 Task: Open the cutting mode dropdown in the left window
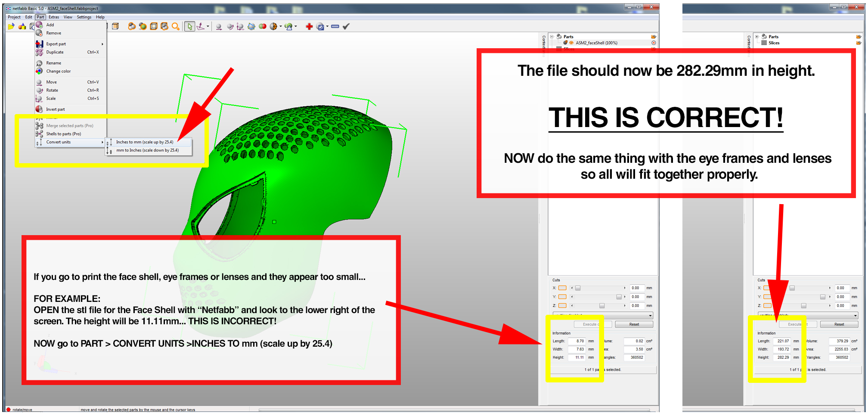[x=603, y=315]
